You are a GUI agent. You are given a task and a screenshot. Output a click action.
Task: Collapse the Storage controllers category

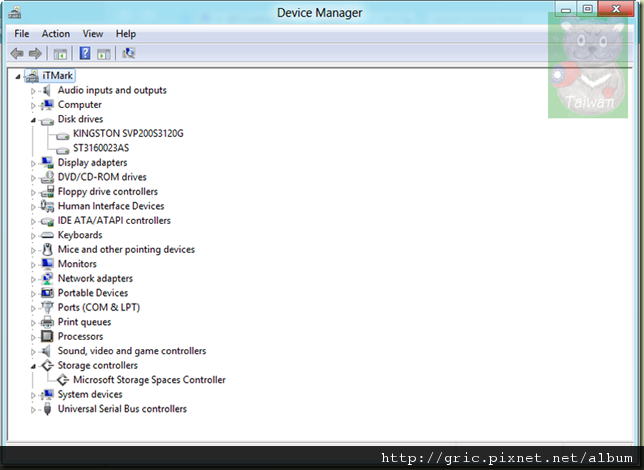coord(33,366)
